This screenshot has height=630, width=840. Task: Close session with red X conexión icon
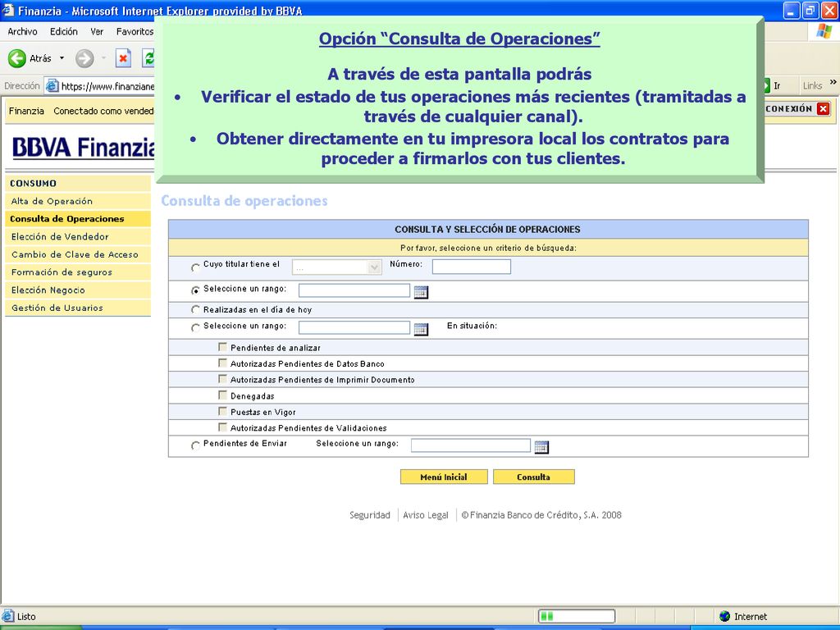(824, 109)
